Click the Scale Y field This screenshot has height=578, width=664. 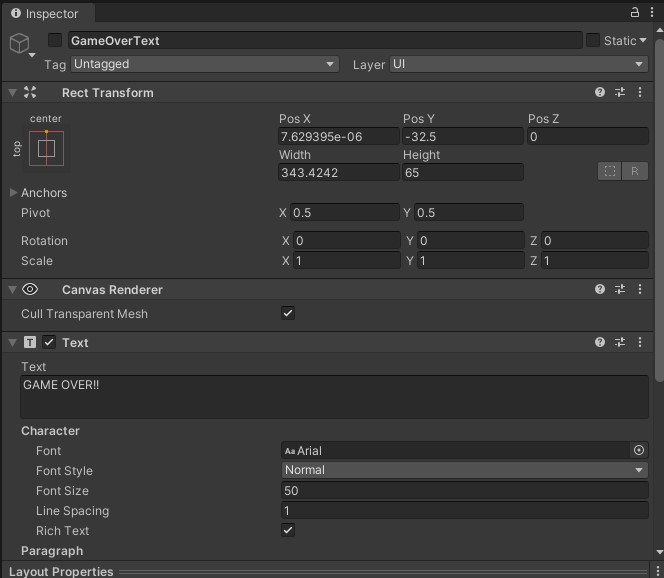pos(471,260)
